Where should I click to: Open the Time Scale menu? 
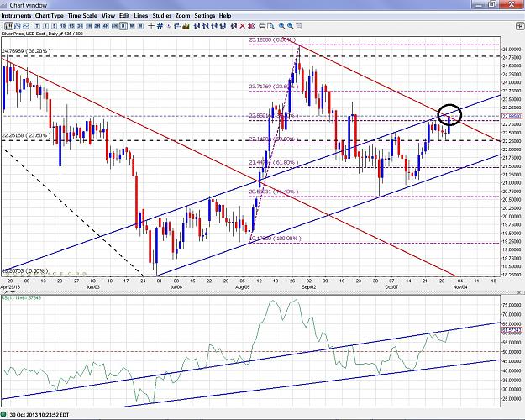coord(82,16)
